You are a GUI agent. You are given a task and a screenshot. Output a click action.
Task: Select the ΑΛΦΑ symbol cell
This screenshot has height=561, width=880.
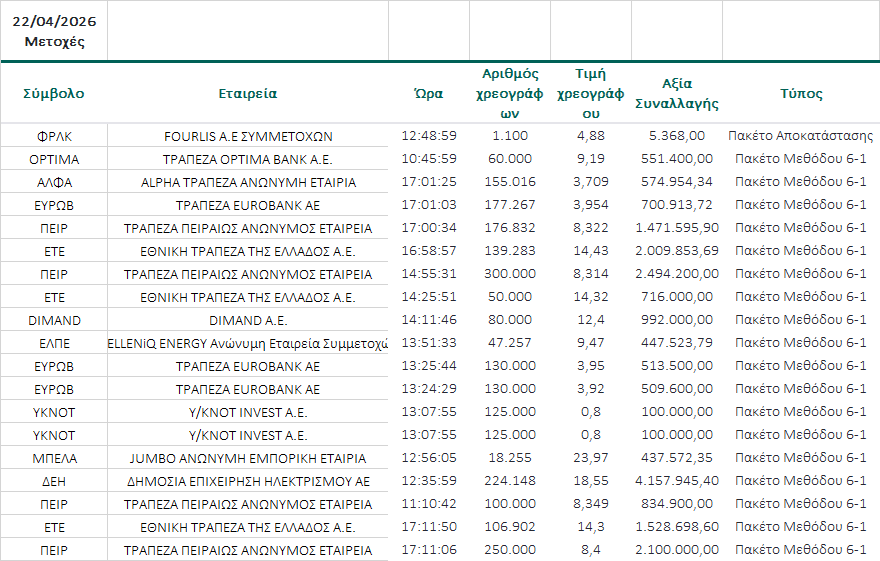[x=54, y=182]
